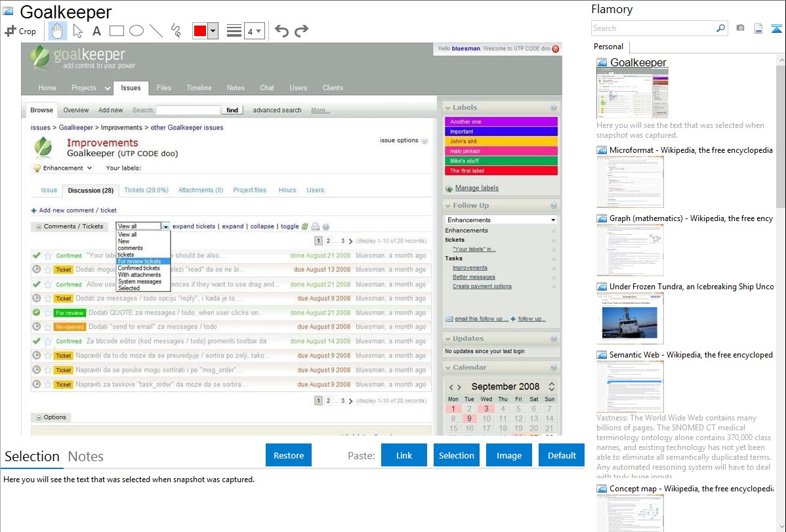Star the 'Napraviti da to-do moze' ticket

click(48, 356)
